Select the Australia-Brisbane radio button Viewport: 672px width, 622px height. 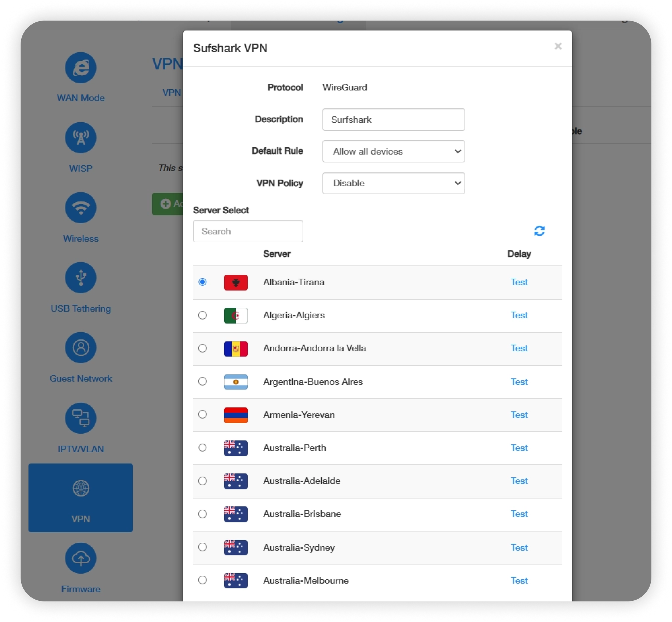click(203, 514)
